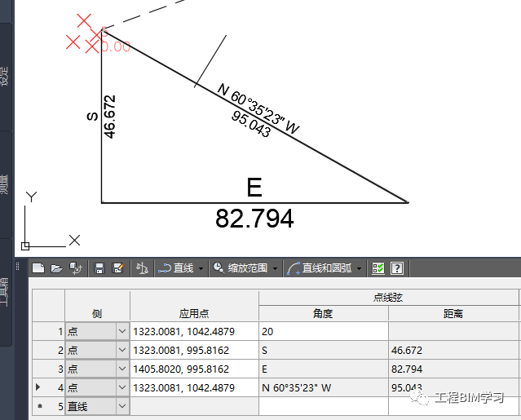Open help with the question mark icon
This screenshot has width=521, height=420.
click(397, 267)
